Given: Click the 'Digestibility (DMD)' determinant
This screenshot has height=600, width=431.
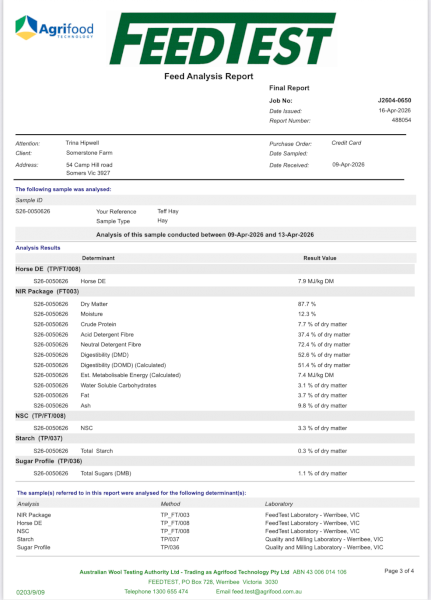Looking at the screenshot, I should [104, 355].
